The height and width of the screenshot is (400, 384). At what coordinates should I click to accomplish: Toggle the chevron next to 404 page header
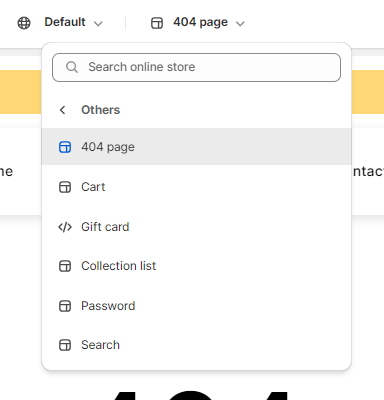(240, 24)
